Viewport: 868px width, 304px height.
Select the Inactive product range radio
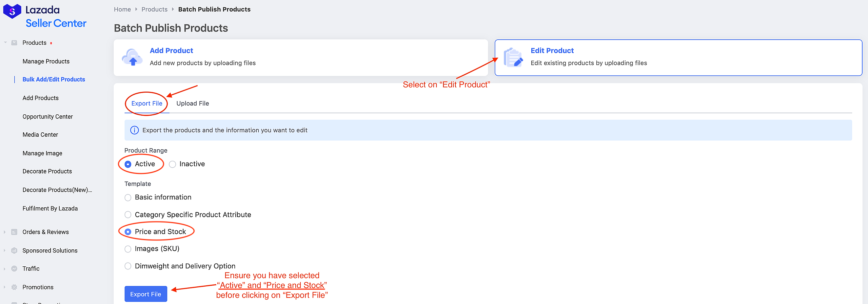click(173, 164)
